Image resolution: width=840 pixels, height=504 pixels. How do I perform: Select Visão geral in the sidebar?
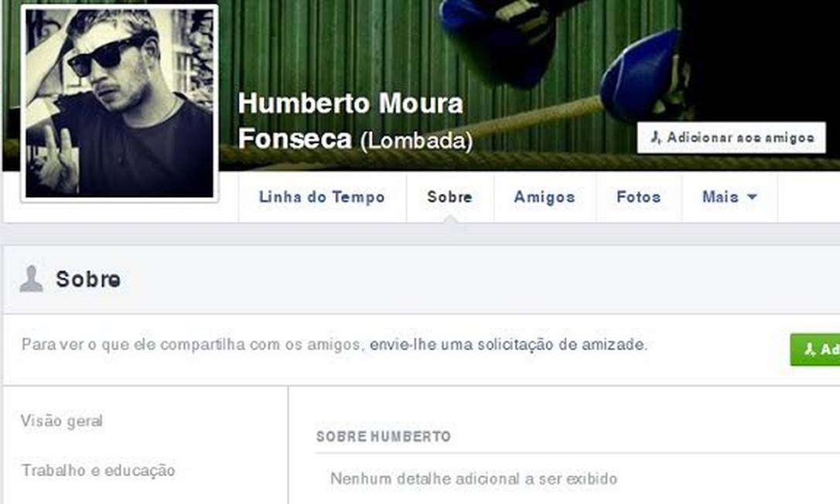tap(62, 421)
